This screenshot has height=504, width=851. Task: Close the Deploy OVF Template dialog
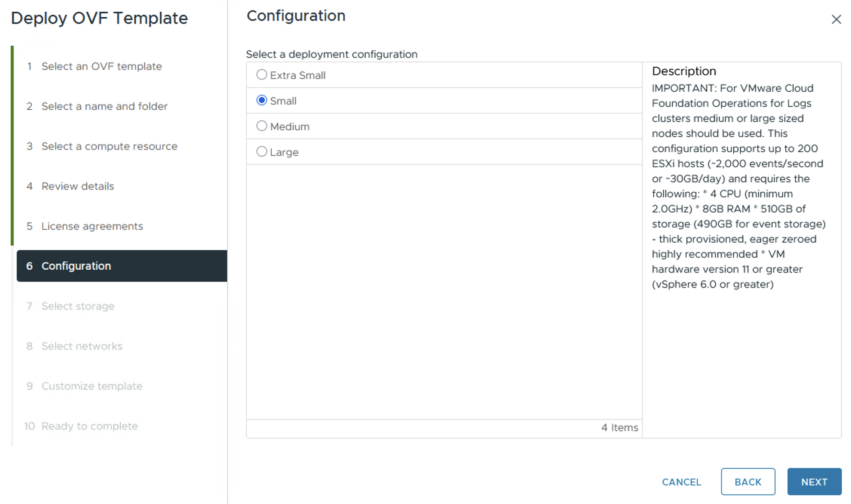[836, 19]
